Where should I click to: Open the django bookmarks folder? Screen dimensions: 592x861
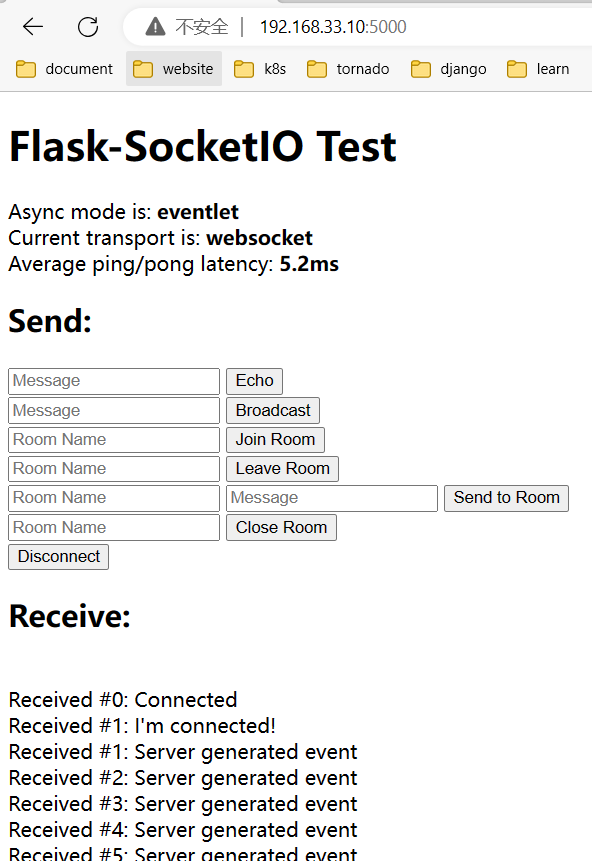(448, 68)
